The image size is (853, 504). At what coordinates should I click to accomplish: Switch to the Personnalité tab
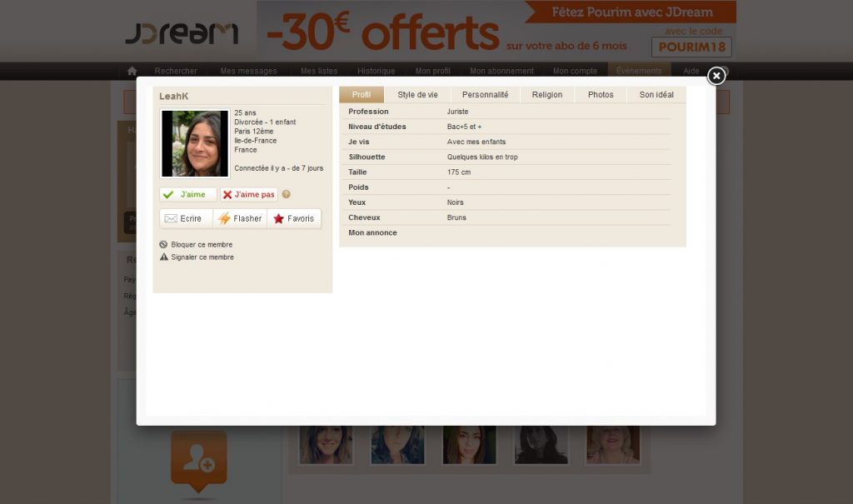pos(485,95)
